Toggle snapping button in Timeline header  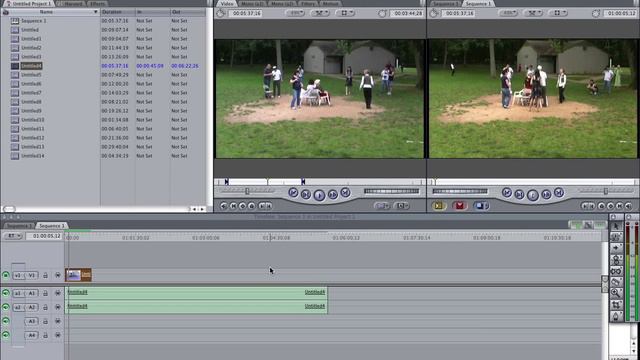[x=600, y=225]
